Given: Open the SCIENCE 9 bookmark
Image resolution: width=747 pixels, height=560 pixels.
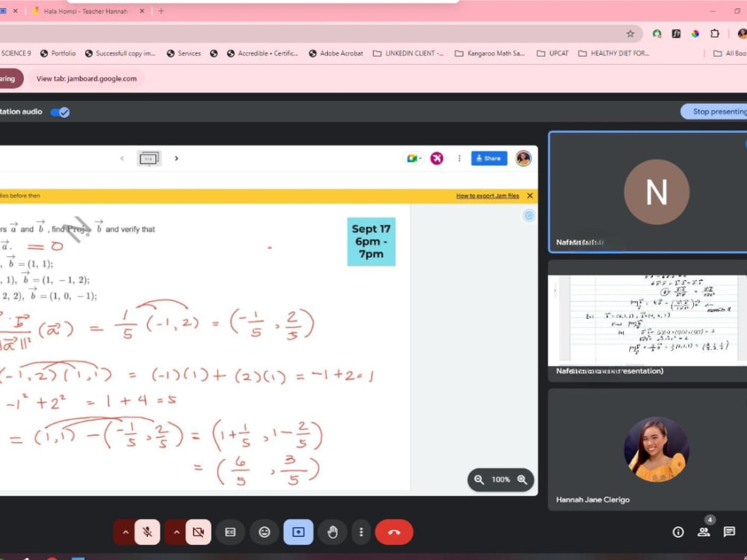Looking at the screenshot, I should coord(16,53).
